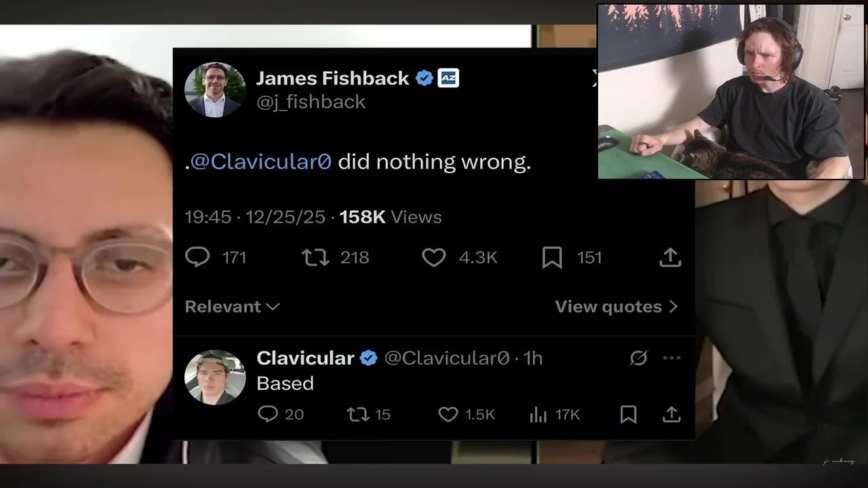This screenshot has height=488, width=868.
Task: Open the three-dot more menu on reply
Action: pyautogui.click(x=671, y=358)
